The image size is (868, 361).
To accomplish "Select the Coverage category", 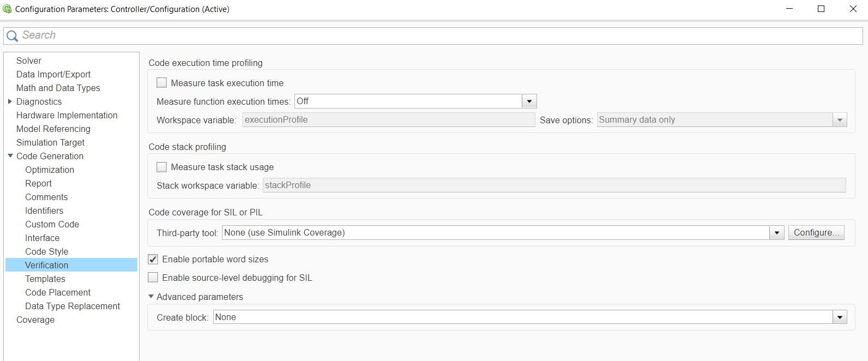I will 35,320.
